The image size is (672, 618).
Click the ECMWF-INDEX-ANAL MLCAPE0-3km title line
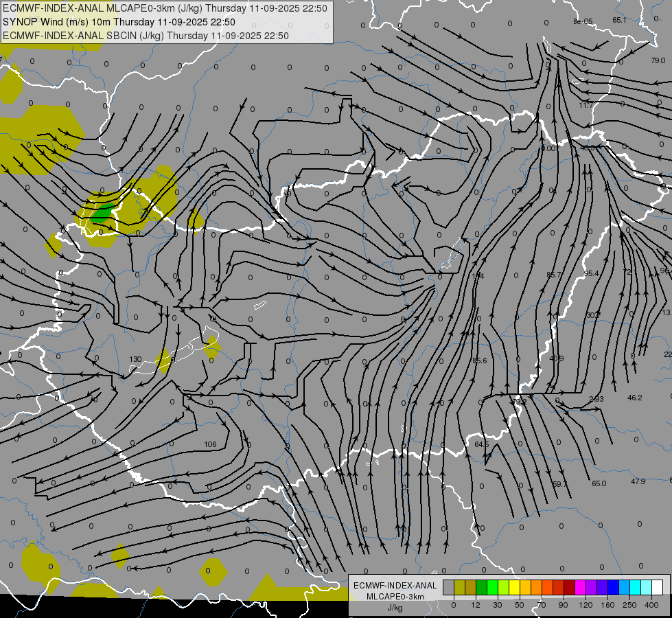(165, 9)
